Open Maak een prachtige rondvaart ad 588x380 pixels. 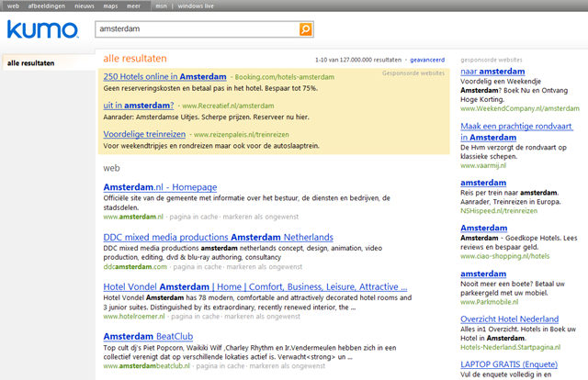(516, 131)
